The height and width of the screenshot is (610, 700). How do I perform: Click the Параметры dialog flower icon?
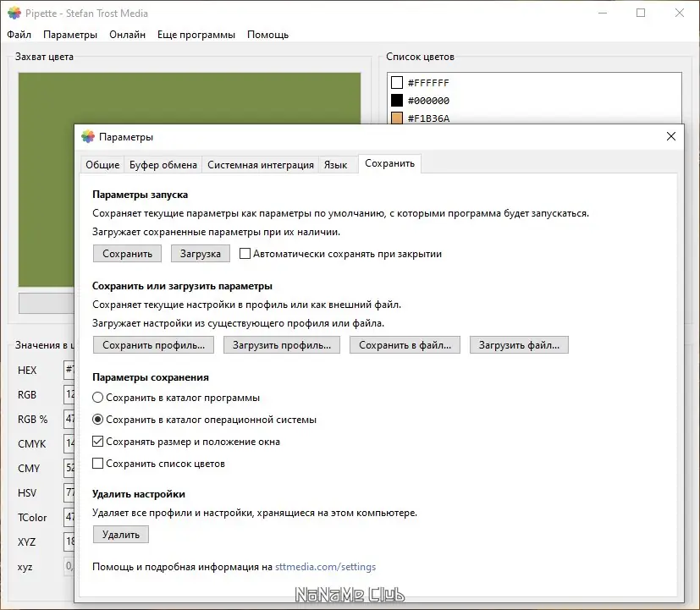click(x=88, y=136)
